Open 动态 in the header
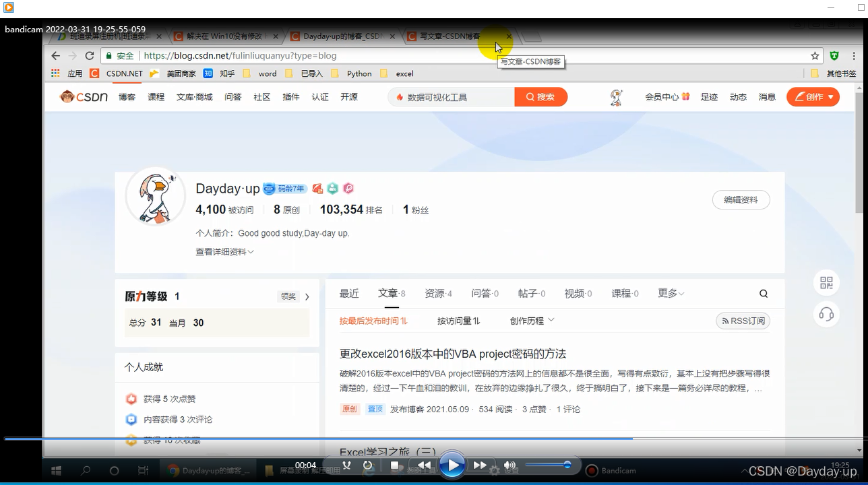The image size is (868, 485). coord(738,97)
